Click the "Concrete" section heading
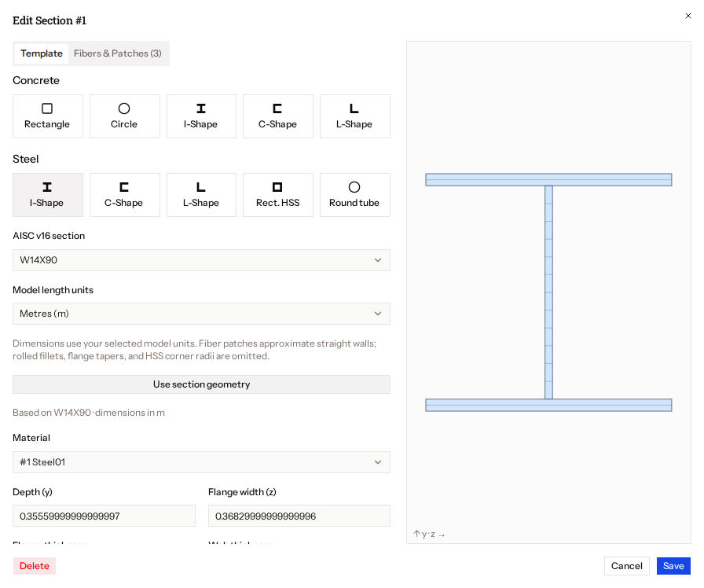This screenshot has height=588, width=704. (x=36, y=80)
